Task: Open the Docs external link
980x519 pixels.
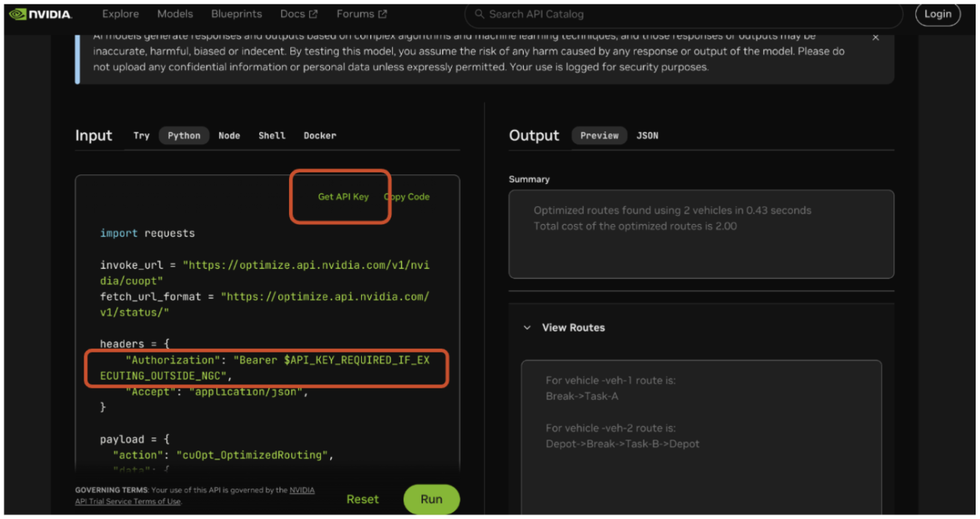Action: (x=298, y=14)
